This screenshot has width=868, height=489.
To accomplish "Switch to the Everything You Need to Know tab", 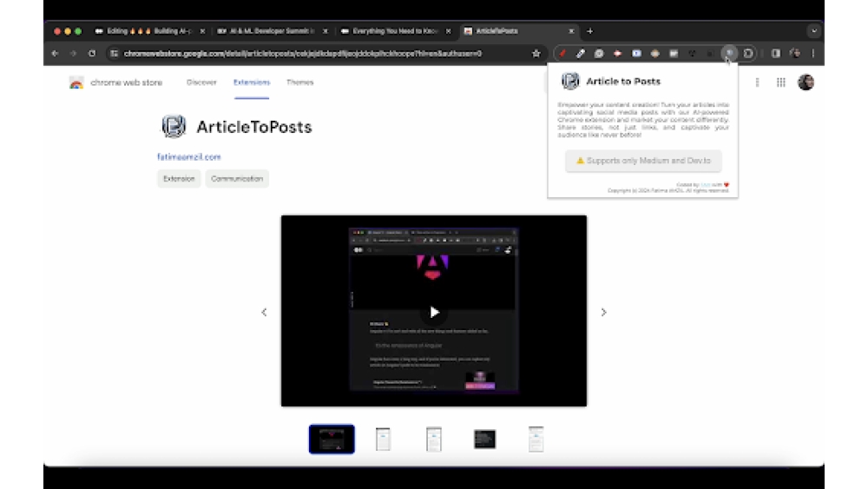I will (x=395, y=31).
